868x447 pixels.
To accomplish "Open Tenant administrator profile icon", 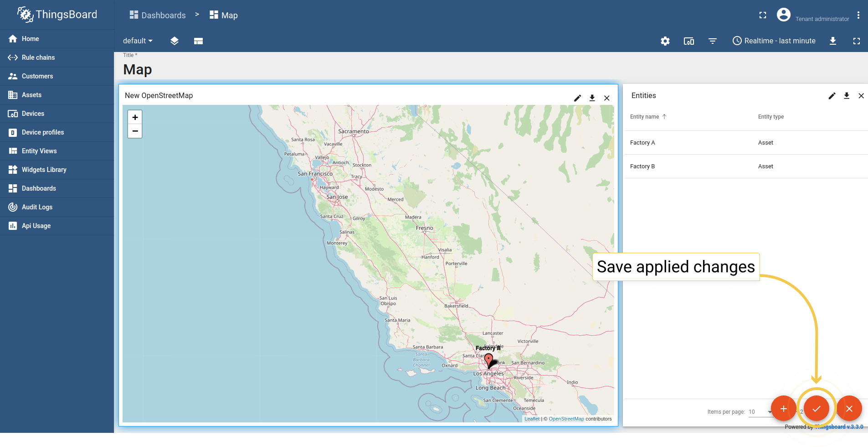I will (x=784, y=15).
